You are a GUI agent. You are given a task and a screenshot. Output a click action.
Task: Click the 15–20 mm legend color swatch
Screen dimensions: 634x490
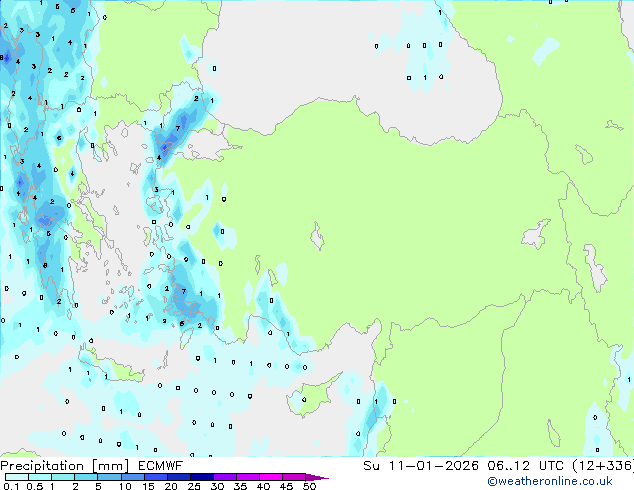155,477
